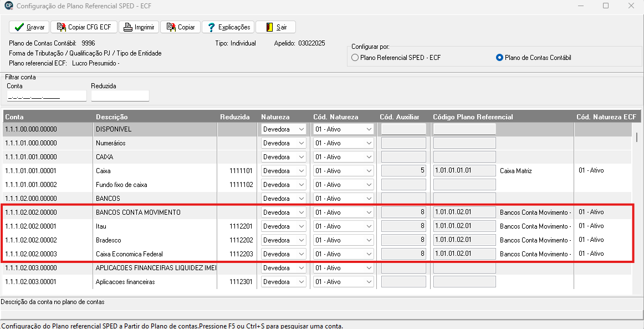Click the Cód. Auxiliar column header
Image resolution: width=644 pixels, height=329 pixels.
click(x=399, y=117)
